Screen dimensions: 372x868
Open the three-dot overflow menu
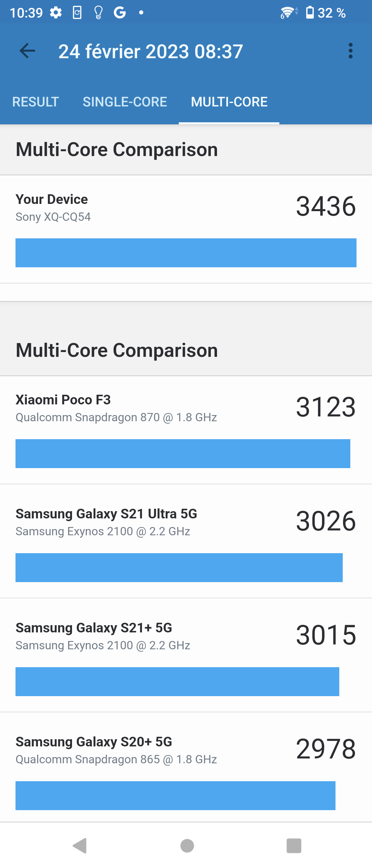click(x=351, y=51)
